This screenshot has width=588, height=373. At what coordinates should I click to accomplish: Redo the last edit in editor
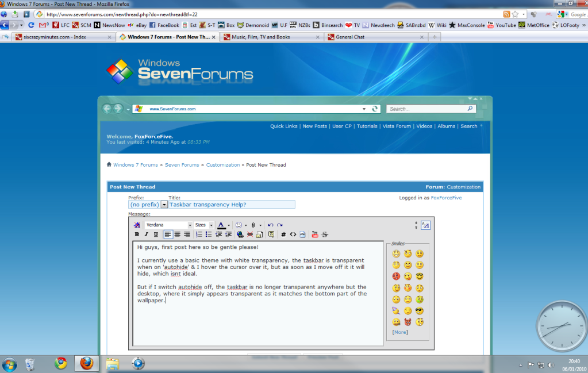280,225
